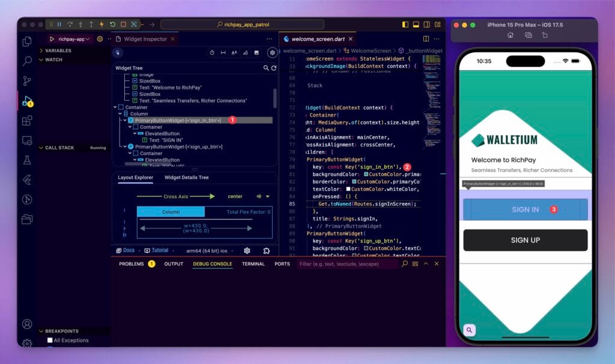This screenshot has width=615, height=364.
Task: Open the Run and Debug view
Action: click(27, 101)
